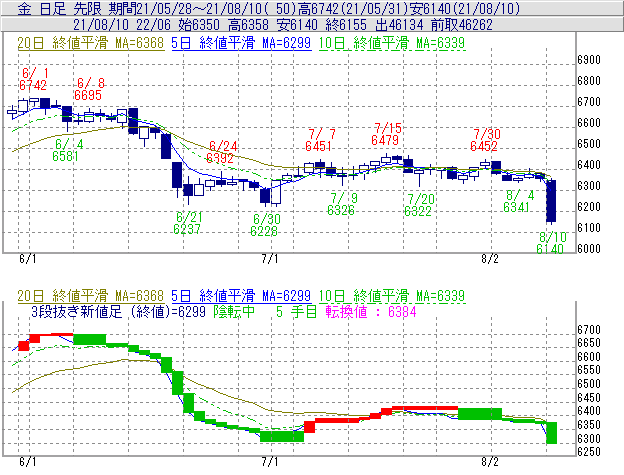Viewport: 624px width, 475px height.
Task: Click the 6/1 6742 high price label
Action: (33, 79)
